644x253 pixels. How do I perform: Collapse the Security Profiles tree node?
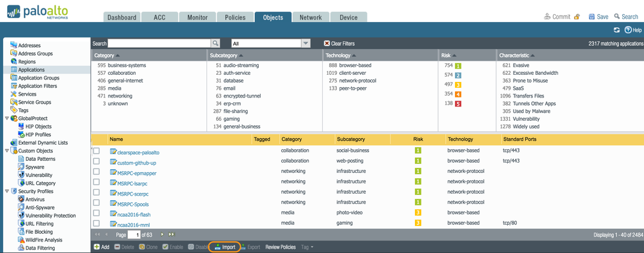pos(6,191)
